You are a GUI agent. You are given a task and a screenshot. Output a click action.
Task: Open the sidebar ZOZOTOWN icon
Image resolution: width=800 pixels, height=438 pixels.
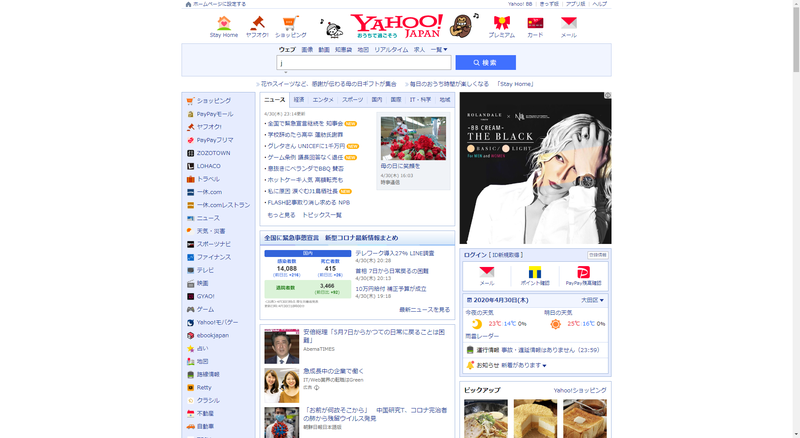tap(190, 153)
